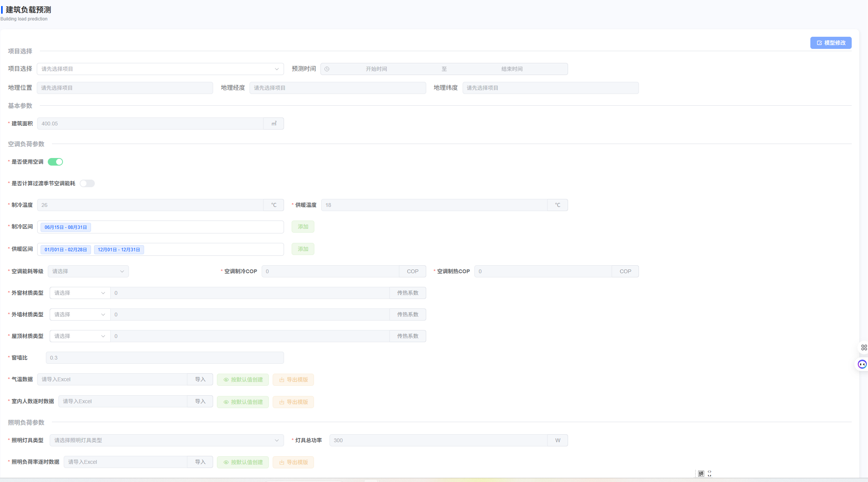The height and width of the screenshot is (482, 868).
Task: Edit the 灯具总功率 value 300
Action: click(438, 440)
